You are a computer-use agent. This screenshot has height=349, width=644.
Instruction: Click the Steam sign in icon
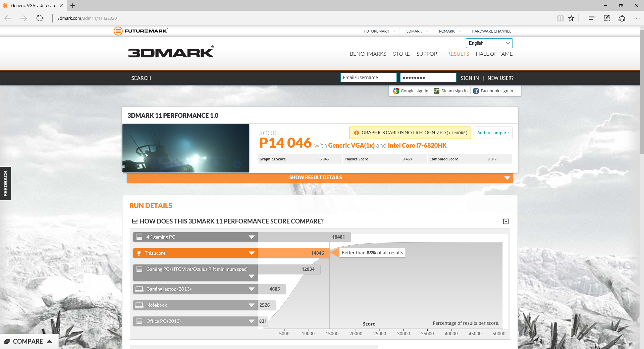point(437,91)
